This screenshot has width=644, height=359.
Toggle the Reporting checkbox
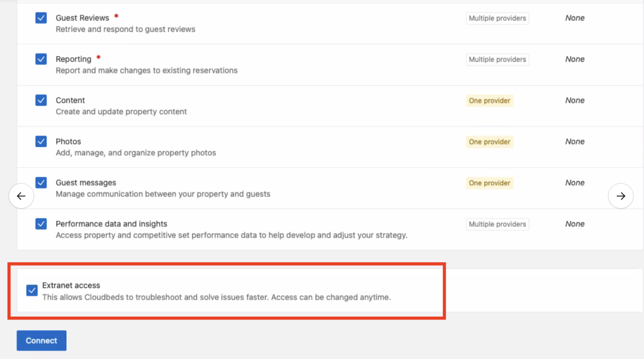[x=41, y=59]
